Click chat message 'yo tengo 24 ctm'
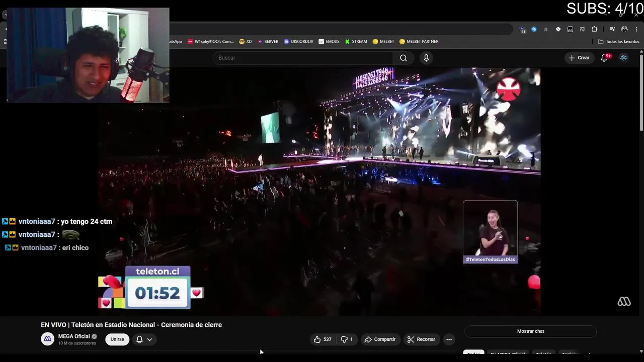 87,222
